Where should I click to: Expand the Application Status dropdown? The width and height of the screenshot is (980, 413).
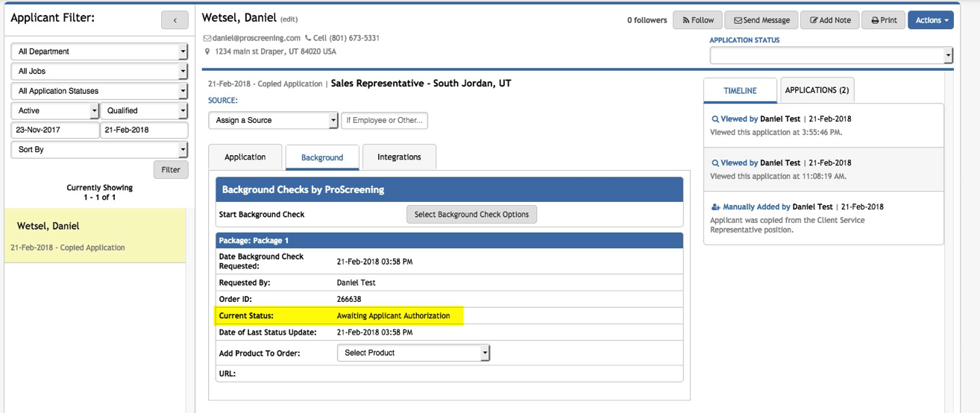(831, 56)
